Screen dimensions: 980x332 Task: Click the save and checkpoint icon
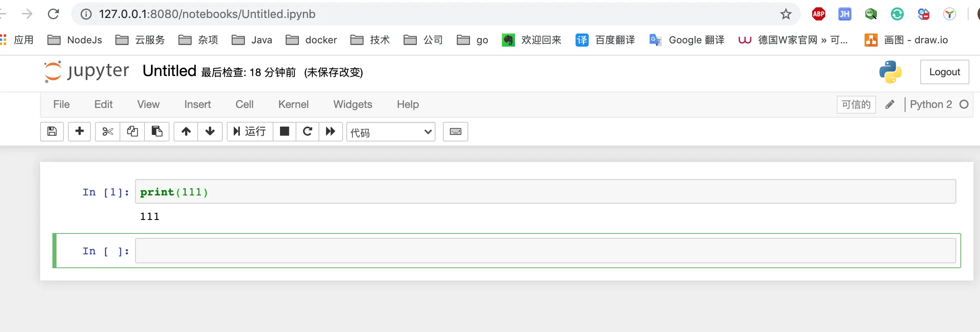click(x=52, y=132)
